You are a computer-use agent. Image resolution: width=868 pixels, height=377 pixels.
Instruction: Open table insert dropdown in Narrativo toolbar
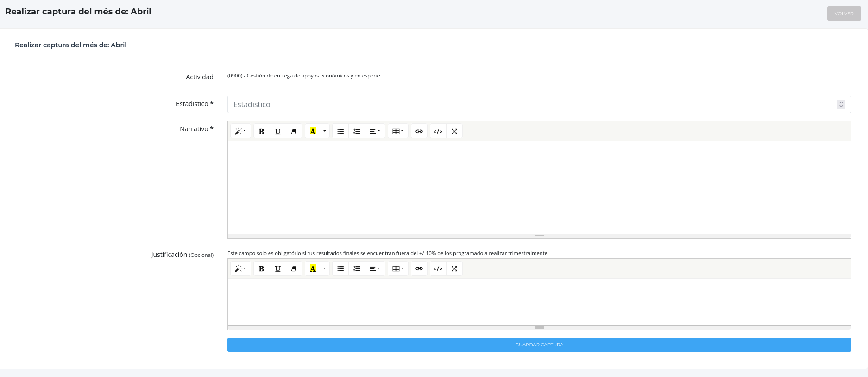coord(398,131)
